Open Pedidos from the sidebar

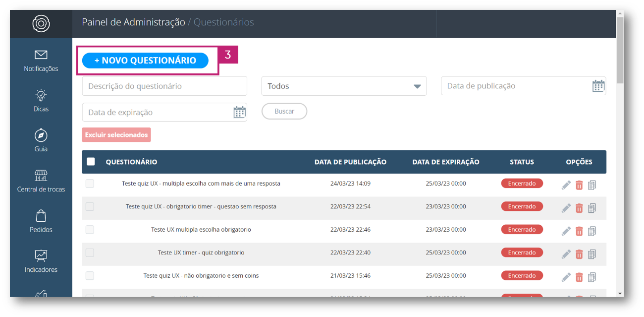pos(41,221)
